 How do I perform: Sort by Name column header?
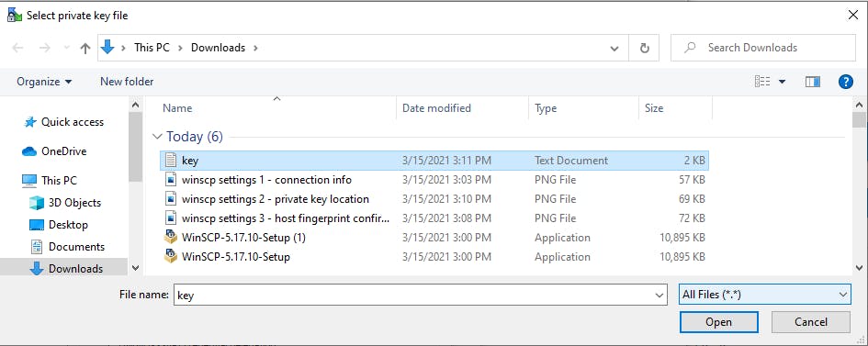coord(177,108)
